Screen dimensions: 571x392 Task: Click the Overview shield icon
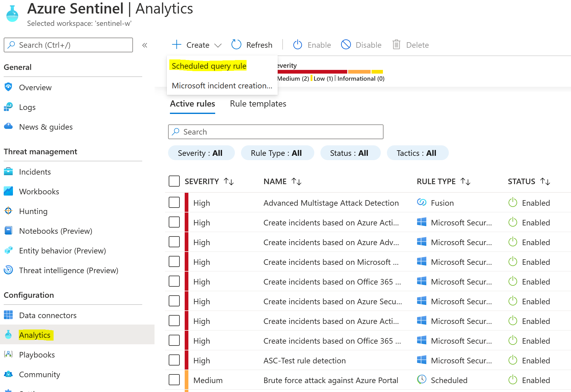tap(8, 87)
